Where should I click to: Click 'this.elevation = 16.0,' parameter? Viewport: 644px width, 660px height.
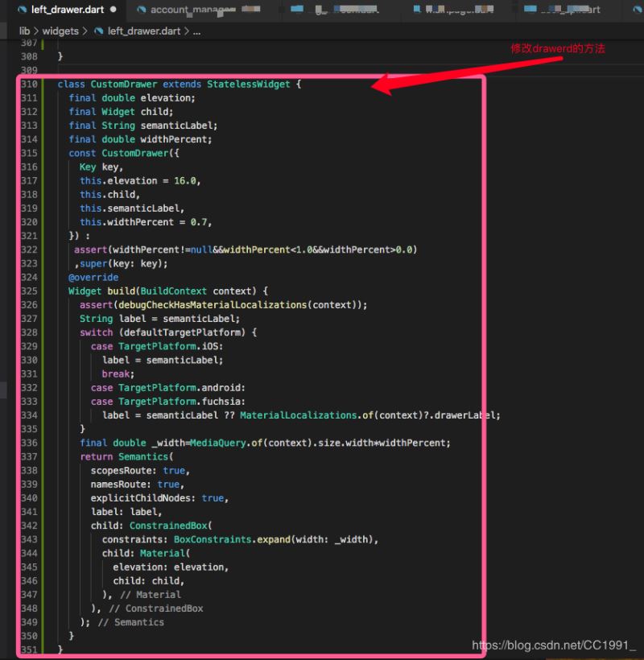[x=140, y=181]
